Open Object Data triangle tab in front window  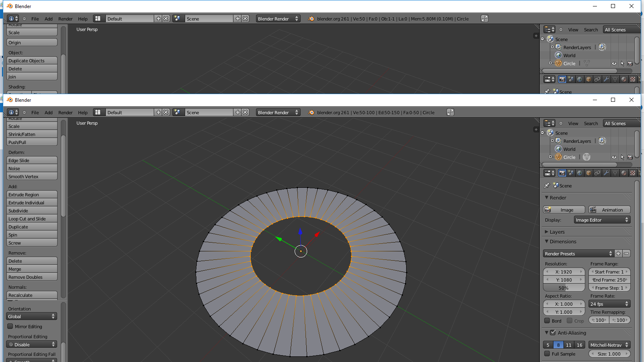point(615,173)
